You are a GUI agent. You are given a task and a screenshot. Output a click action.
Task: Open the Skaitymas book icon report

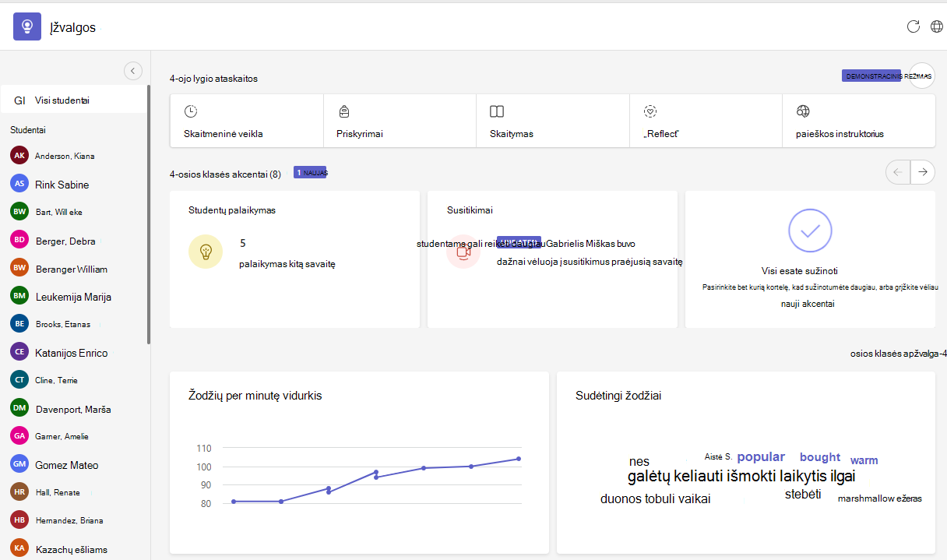(x=497, y=111)
